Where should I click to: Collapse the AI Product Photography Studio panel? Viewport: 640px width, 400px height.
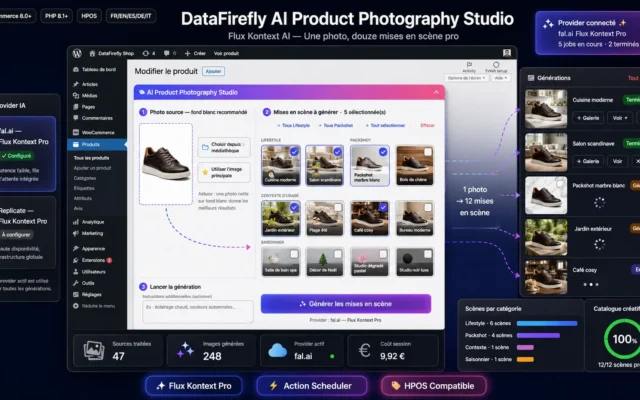(x=436, y=92)
